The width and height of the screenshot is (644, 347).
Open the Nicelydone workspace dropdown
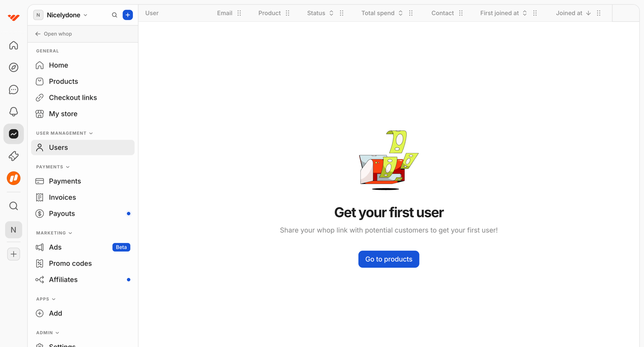pyautogui.click(x=61, y=15)
